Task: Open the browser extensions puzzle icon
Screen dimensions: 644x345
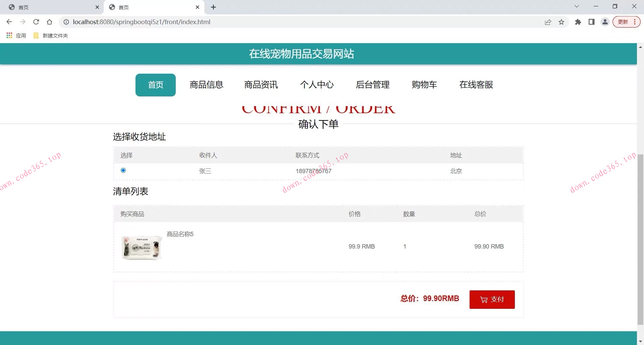Action: click(578, 22)
